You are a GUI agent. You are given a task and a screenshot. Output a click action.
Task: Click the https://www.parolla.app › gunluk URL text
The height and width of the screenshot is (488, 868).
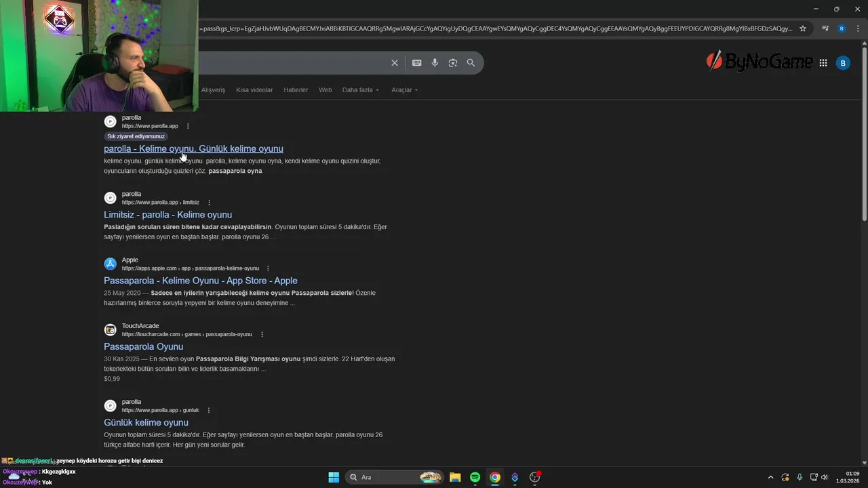click(x=160, y=410)
